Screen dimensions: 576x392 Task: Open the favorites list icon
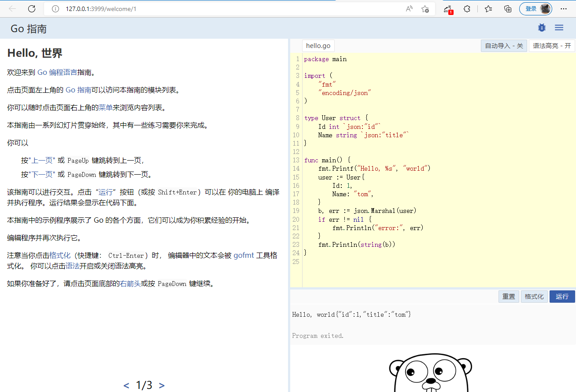(488, 9)
